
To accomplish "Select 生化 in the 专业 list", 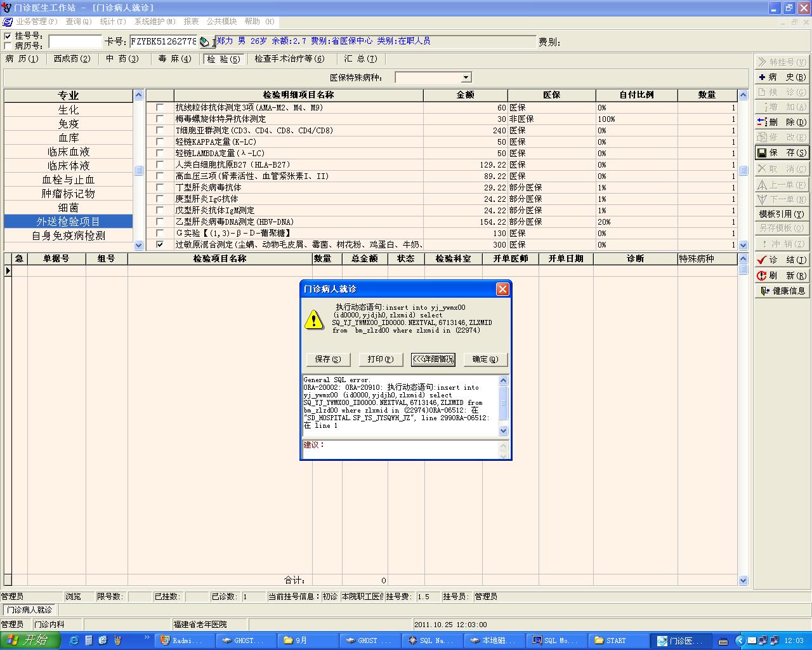I will 69,110.
